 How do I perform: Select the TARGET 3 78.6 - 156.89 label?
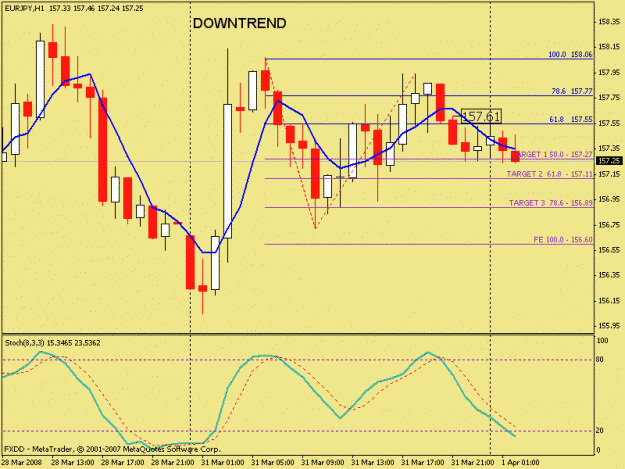[x=551, y=203]
